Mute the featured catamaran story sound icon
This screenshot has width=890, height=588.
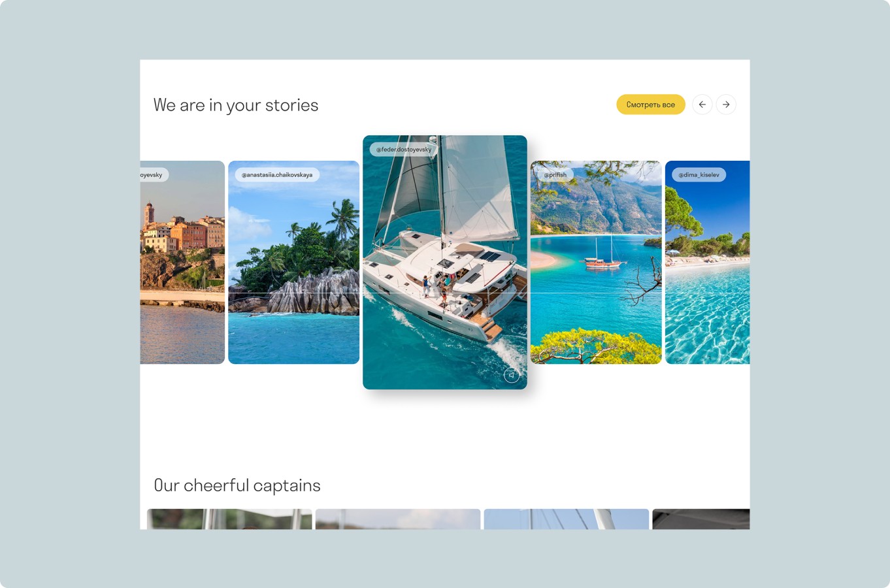512,375
